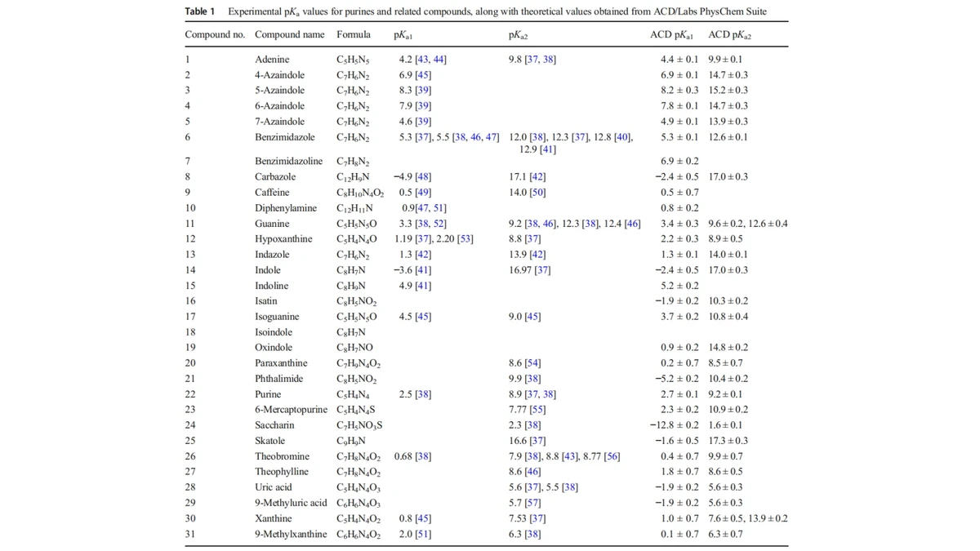Open citation 38, 52 in the Guanine row
980x551 pixels.
point(431,224)
